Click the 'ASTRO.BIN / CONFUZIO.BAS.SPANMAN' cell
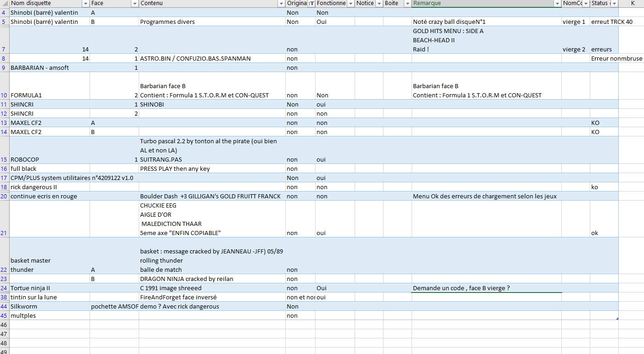 point(212,58)
